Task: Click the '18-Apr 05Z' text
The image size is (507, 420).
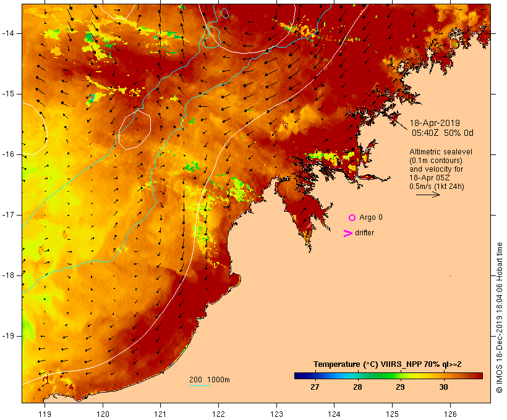Action: [429, 178]
